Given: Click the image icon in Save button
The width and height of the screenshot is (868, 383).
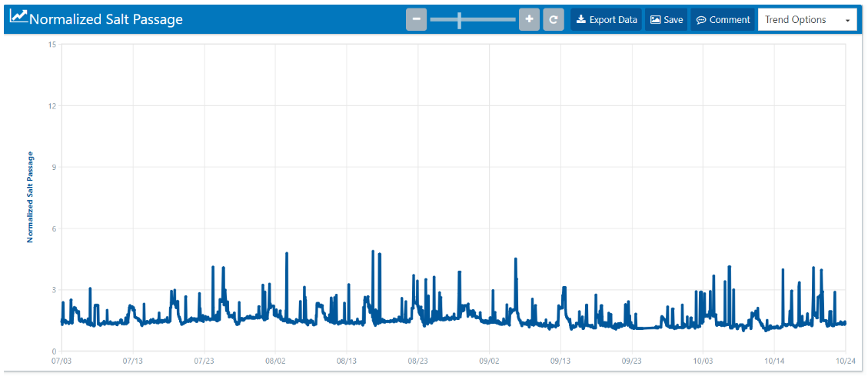Looking at the screenshot, I should tap(655, 20).
